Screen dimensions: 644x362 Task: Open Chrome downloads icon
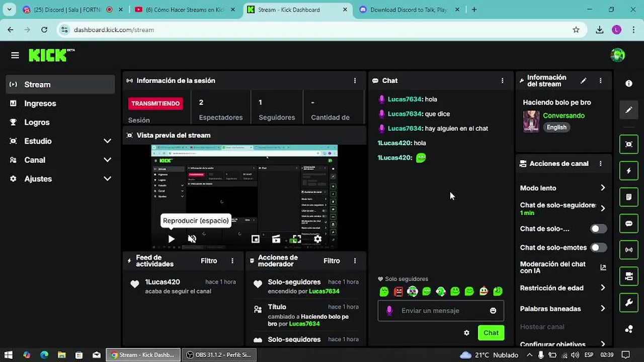click(x=599, y=30)
